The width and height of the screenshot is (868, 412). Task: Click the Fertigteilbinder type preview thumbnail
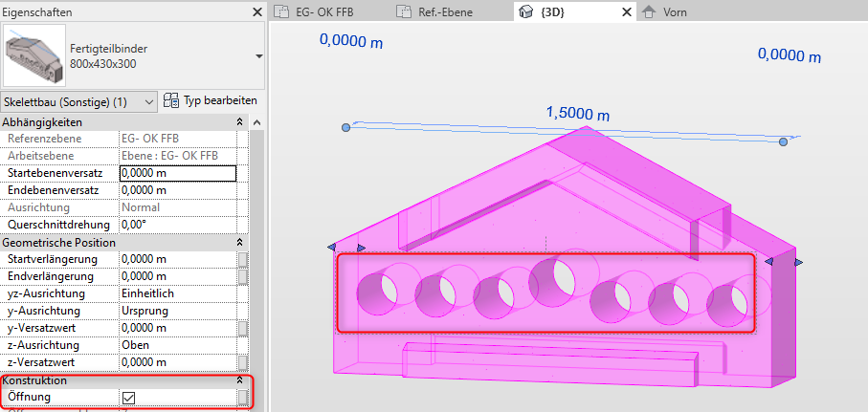[34, 55]
